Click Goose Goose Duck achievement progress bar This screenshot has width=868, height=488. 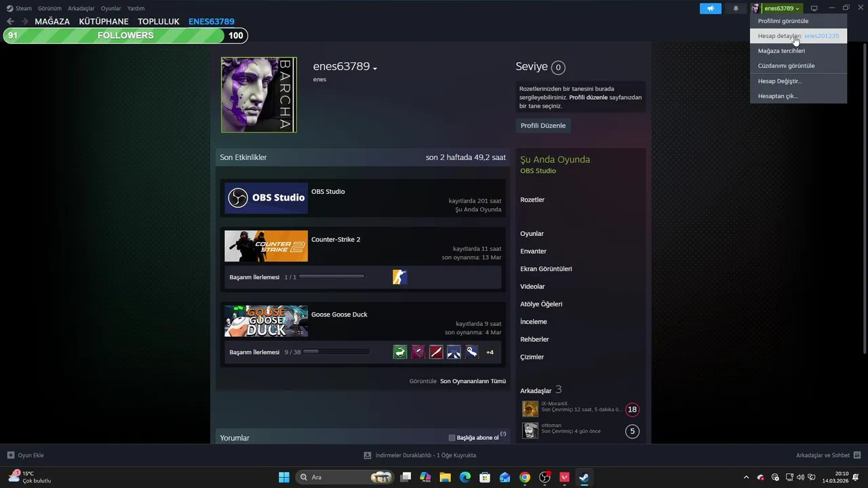pos(336,352)
